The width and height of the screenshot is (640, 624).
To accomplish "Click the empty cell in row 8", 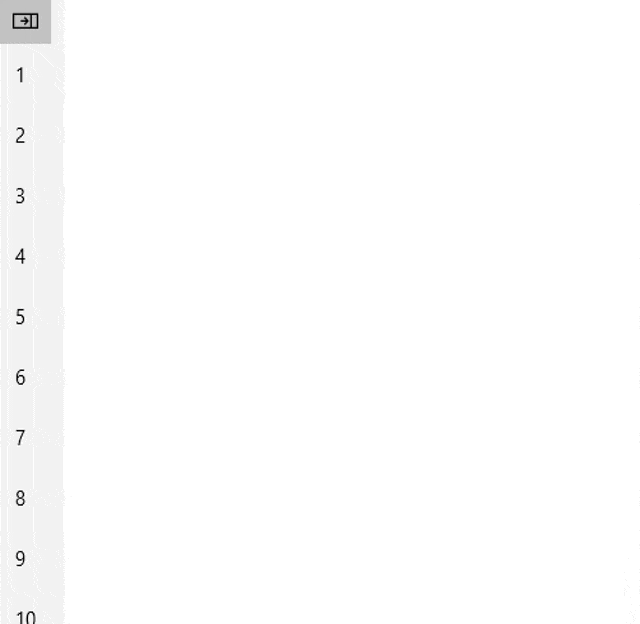I will (352, 498).
